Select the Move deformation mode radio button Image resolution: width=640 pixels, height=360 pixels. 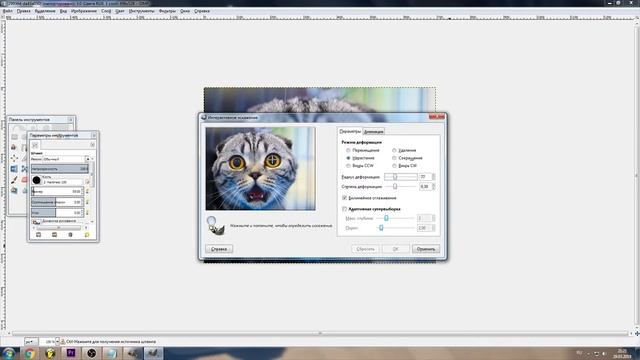click(x=348, y=150)
